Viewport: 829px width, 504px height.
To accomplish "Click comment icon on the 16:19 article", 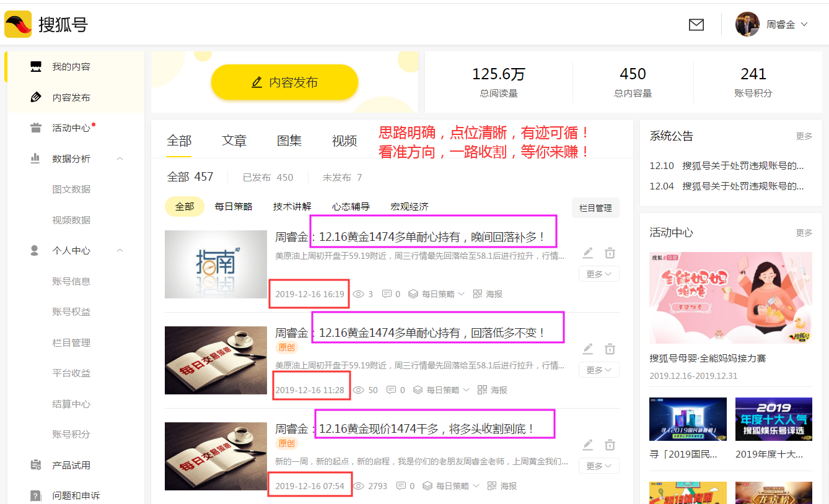I will [x=387, y=294].
